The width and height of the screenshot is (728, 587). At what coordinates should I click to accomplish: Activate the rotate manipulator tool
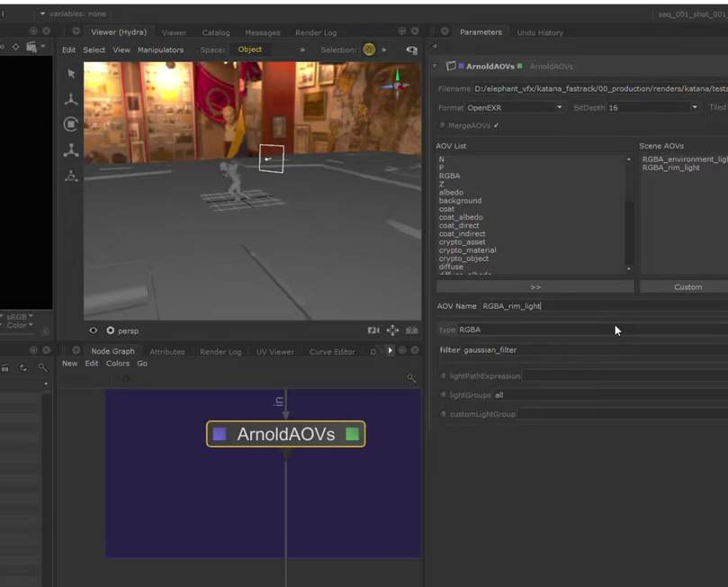pos(70,125)
